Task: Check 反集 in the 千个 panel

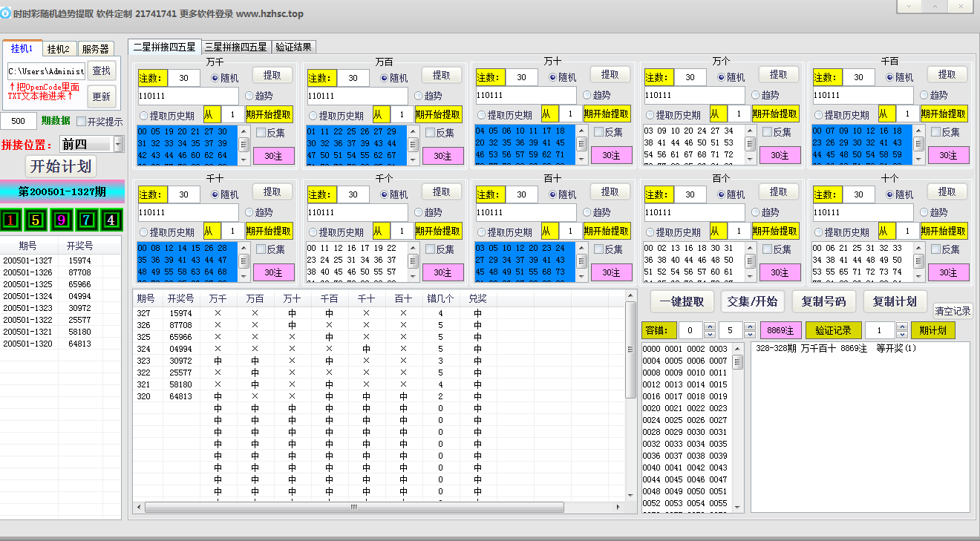Action: [440, 249]
